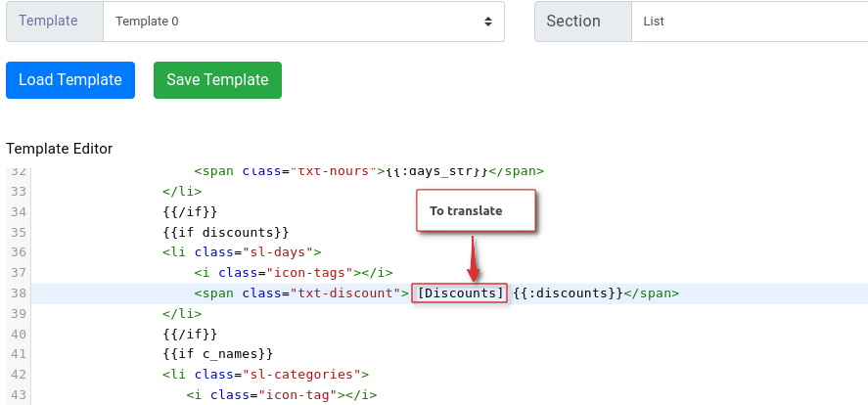This screenshot has height=405, width=868.
Task: Click the up-down arrow of the Template select
Action: click(487, 22)
